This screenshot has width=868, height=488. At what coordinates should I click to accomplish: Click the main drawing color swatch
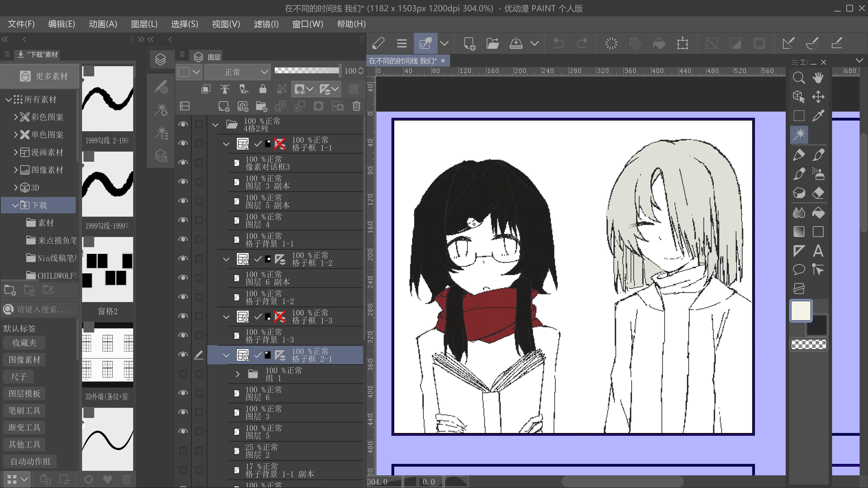801,310
